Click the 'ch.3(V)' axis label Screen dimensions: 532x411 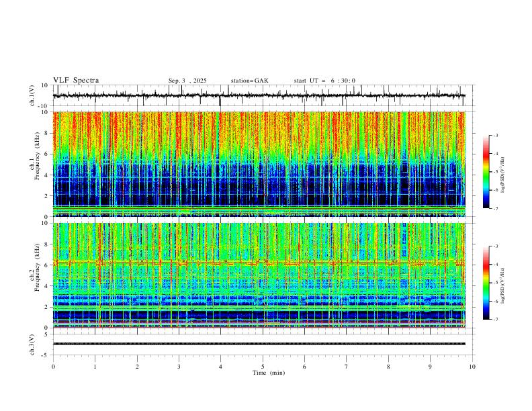coord(32,345)
